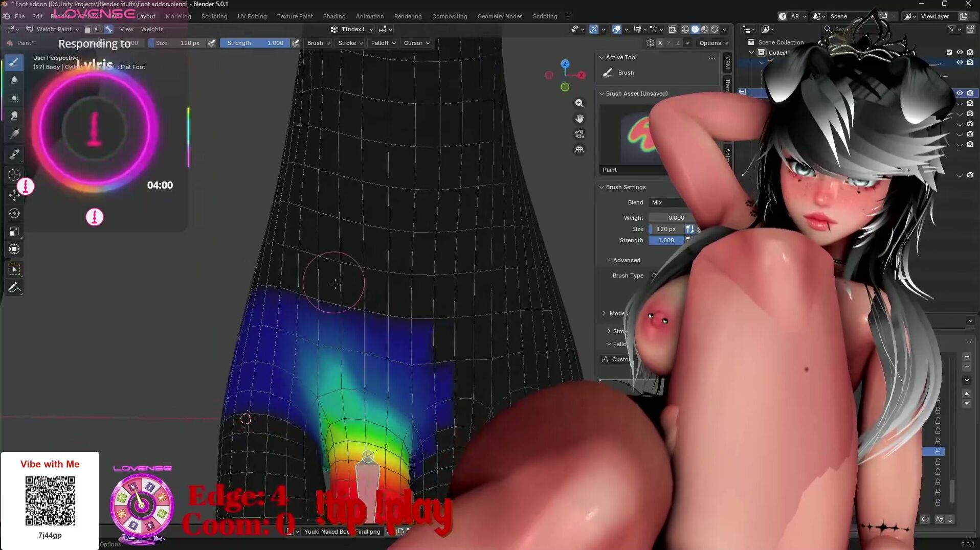Image resolution: width=980 pixels, height=550 pixels.
Task: Open the Edit menu
Action: pyautogui.click(x=37, y=16)
